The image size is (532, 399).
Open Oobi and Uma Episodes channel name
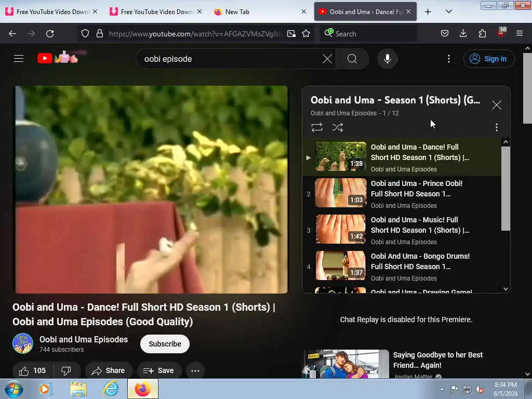[x=84, y=339]
